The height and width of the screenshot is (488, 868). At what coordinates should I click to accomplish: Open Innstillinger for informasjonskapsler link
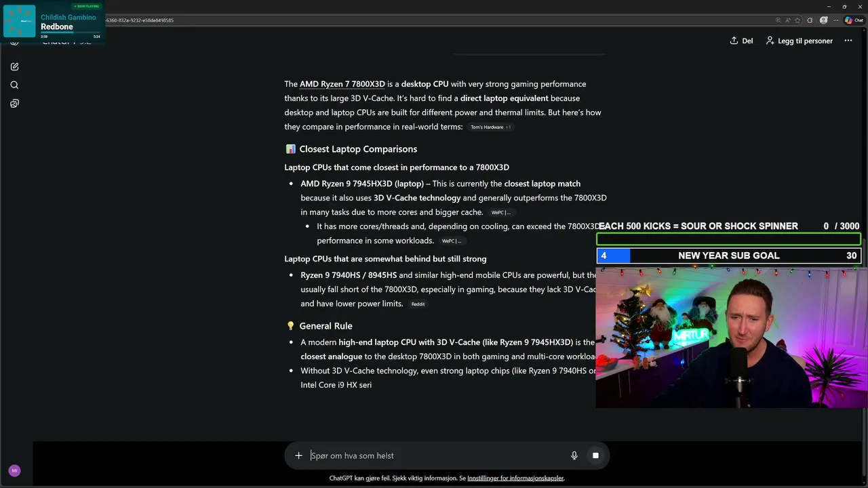tap(515, 478)
